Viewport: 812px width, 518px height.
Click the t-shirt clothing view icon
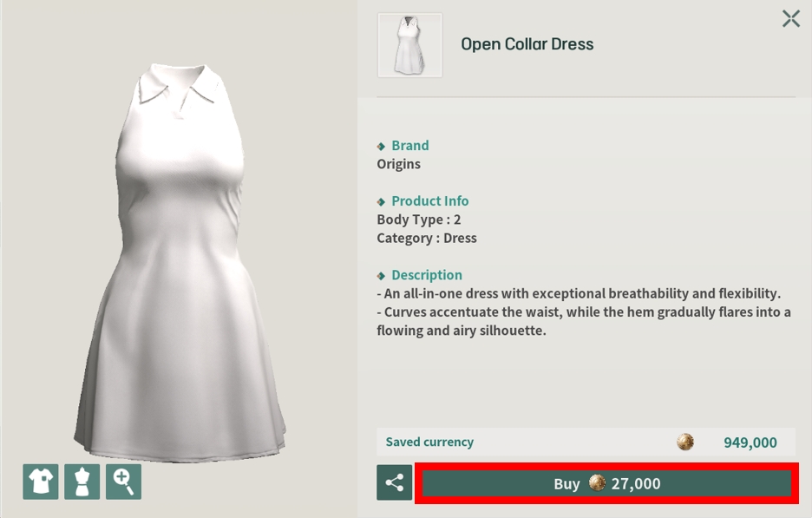[x=41, y=482]
